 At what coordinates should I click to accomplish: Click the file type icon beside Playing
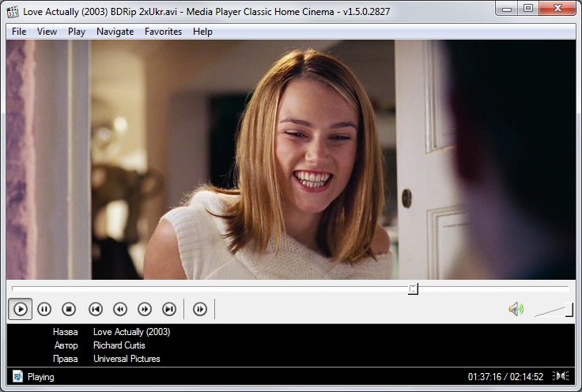click(x=17, y=377)
